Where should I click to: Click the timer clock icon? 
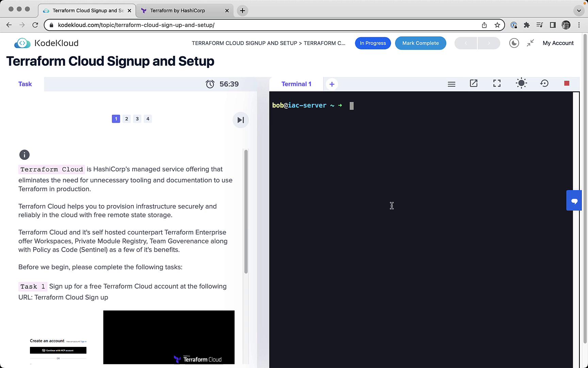click(x=210, y=84)
